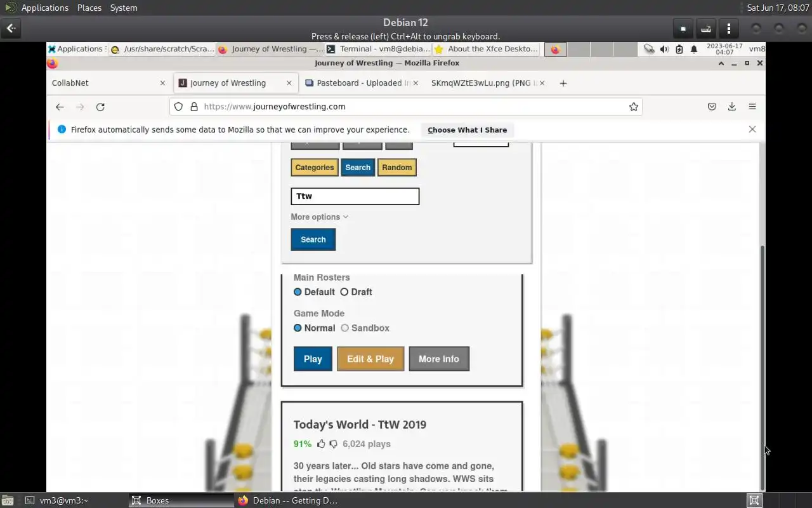
Task: Close the Journey of Wrestling tab
Action: 289,83
